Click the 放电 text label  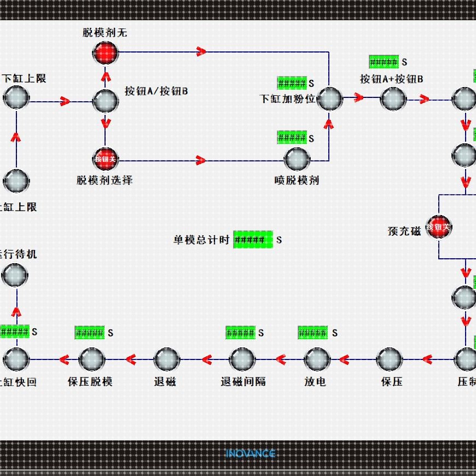pyautogui.click(x=315, y=381)
